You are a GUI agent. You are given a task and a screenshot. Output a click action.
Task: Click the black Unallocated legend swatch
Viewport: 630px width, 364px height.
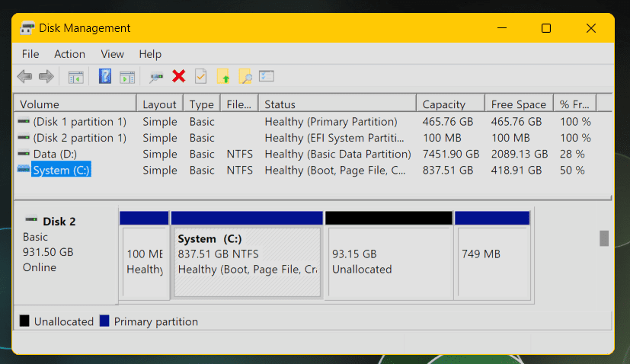pos(24,321)
